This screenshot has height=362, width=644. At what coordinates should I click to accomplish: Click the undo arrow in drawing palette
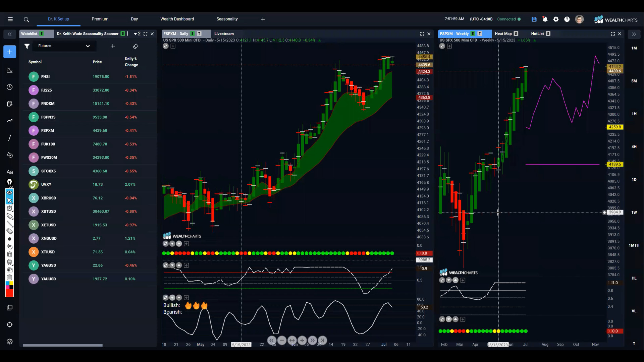[9, 247]
